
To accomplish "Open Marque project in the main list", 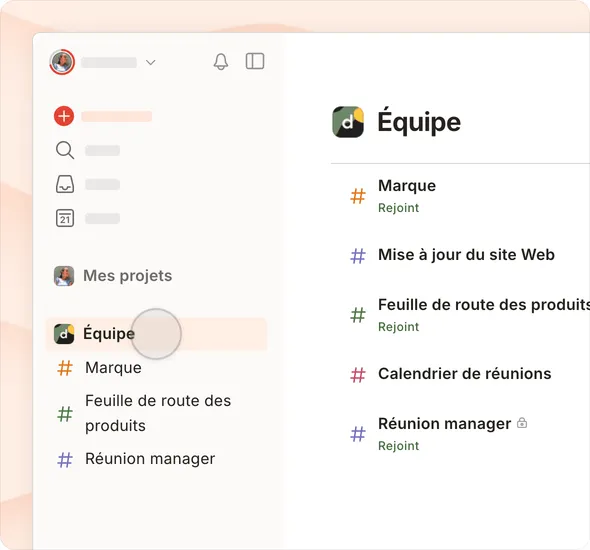I will tap(407, 186).
